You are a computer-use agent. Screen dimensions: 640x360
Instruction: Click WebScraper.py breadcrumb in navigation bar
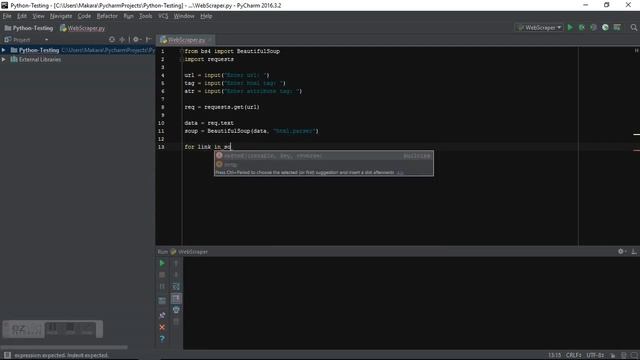82,28
